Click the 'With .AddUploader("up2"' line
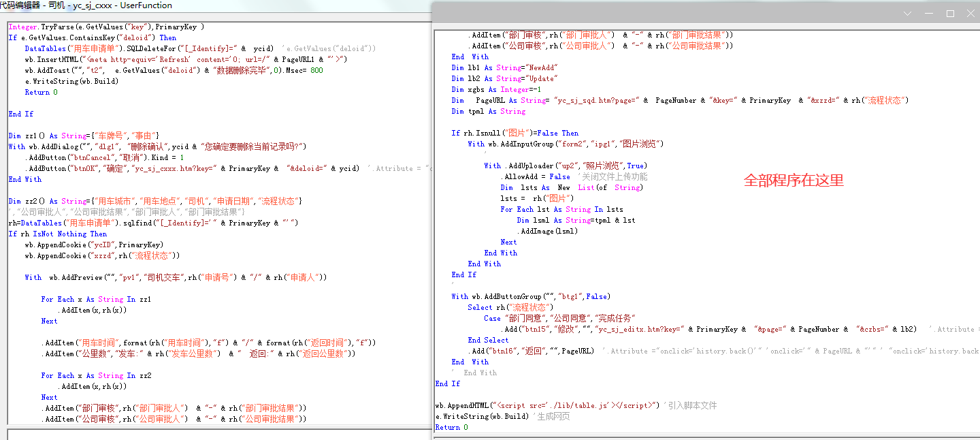This screenshot has width=980, height=440. pos(566,166)
